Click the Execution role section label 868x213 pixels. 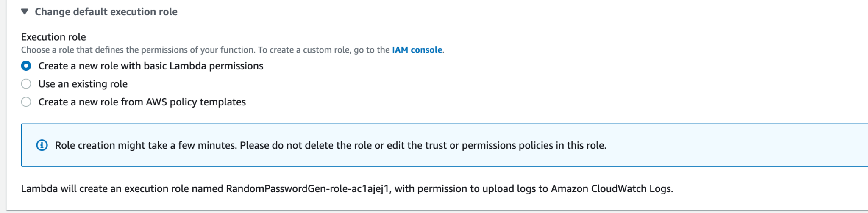click(53, 37)
